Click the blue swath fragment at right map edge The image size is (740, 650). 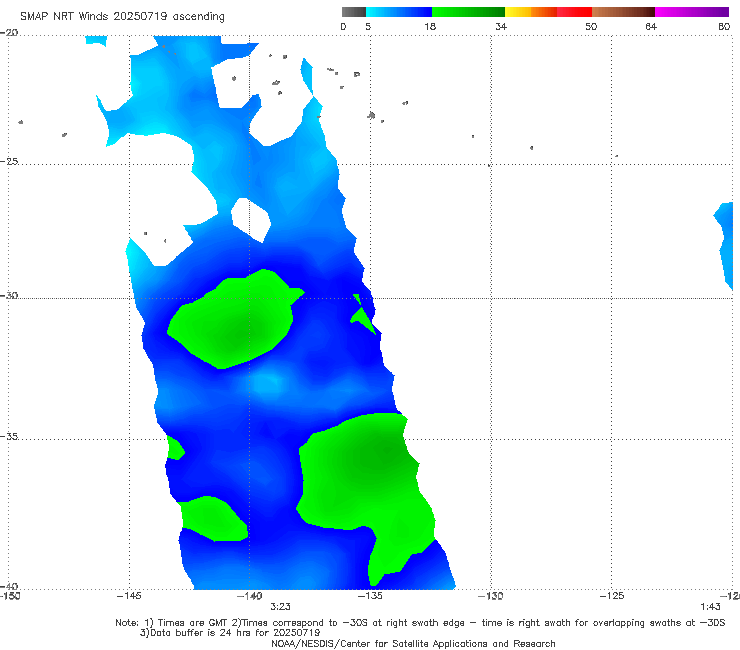tap(724, 245)
